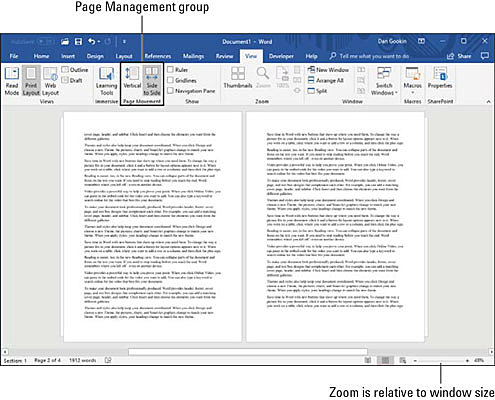Undo the last action
This screenshot has height=400, width=495.
coord(91,42)
